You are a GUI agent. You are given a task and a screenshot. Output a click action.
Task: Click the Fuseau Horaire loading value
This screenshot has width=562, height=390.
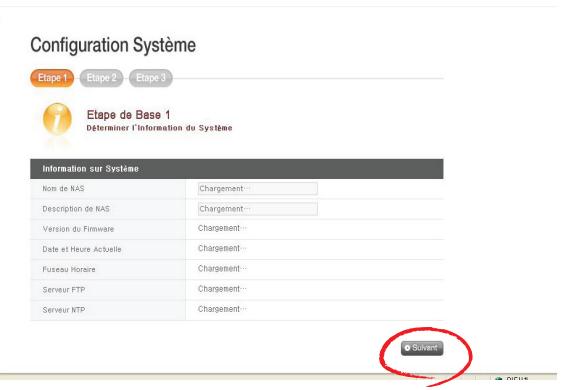(222, 269)
